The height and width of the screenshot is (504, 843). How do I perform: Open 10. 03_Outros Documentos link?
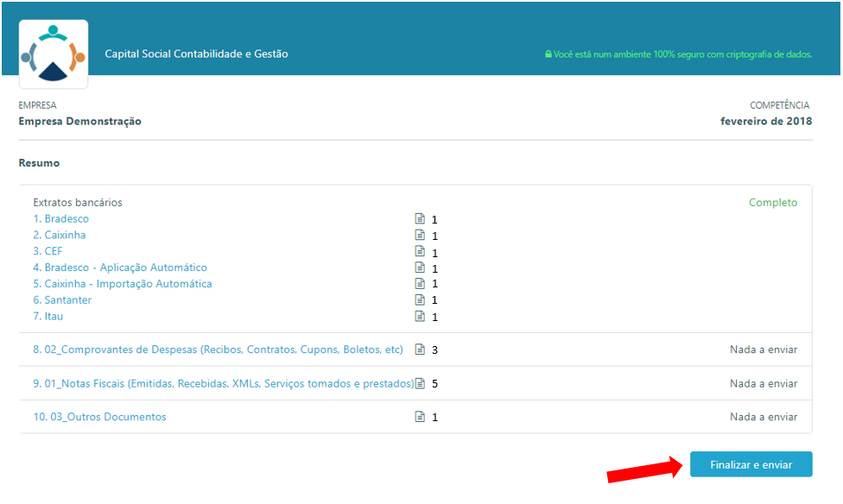pos(99,417)
